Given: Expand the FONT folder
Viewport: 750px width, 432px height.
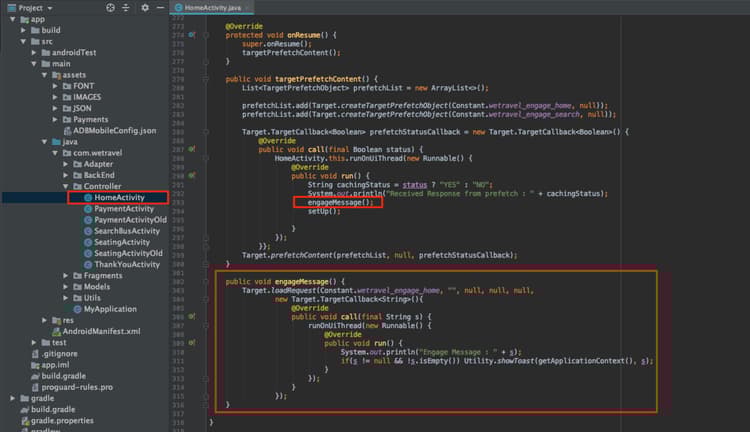Looking at the screenshot, I should (55, 86).
